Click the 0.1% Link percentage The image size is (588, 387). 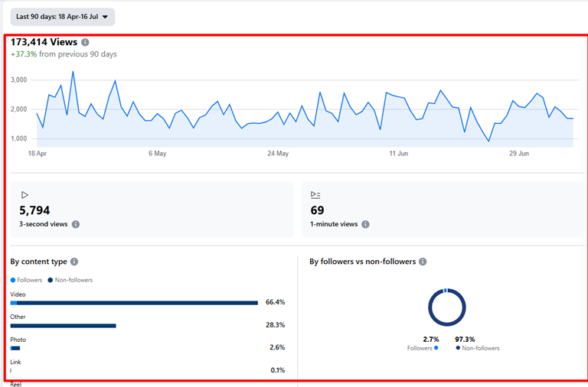coord(278,370)
